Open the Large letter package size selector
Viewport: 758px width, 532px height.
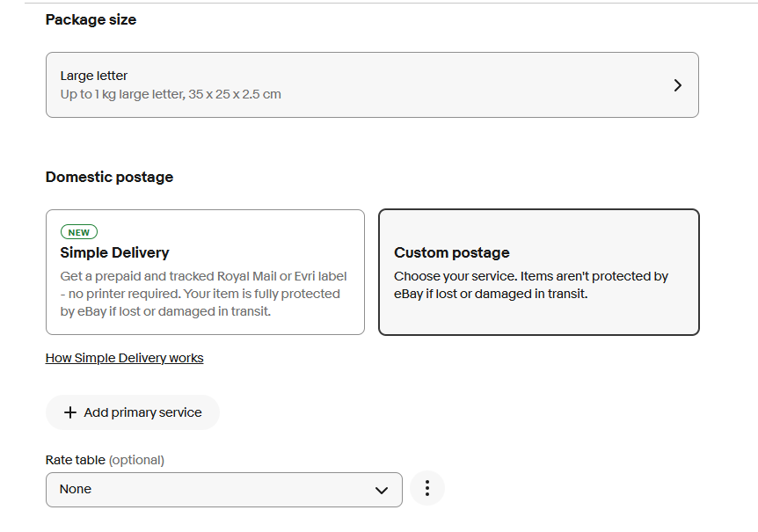372,85
